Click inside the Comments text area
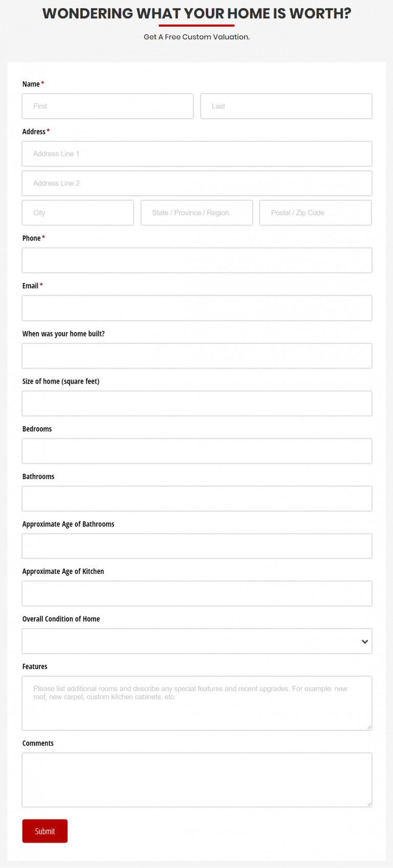Screen dimensions: 393x868 tap(196, 779)
